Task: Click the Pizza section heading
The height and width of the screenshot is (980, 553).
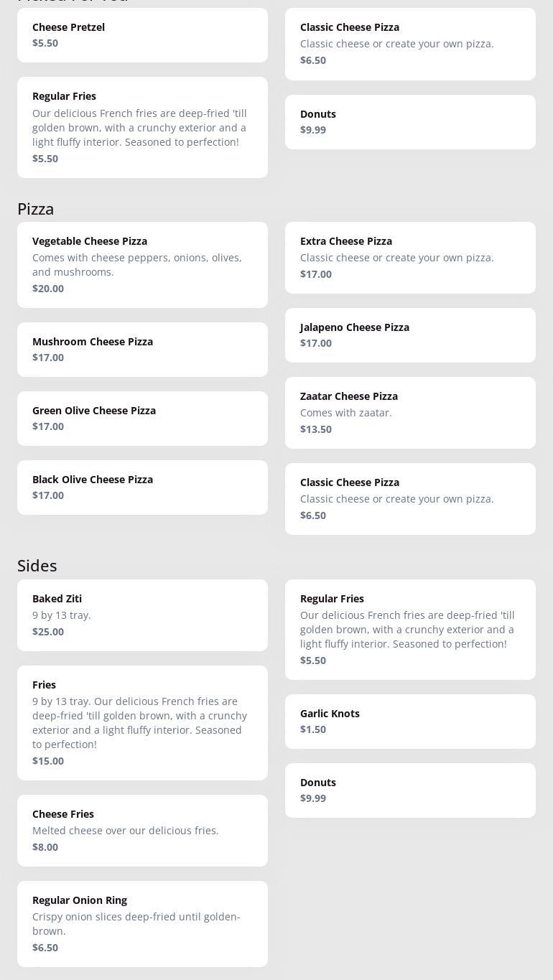Action: coord(36,209)
